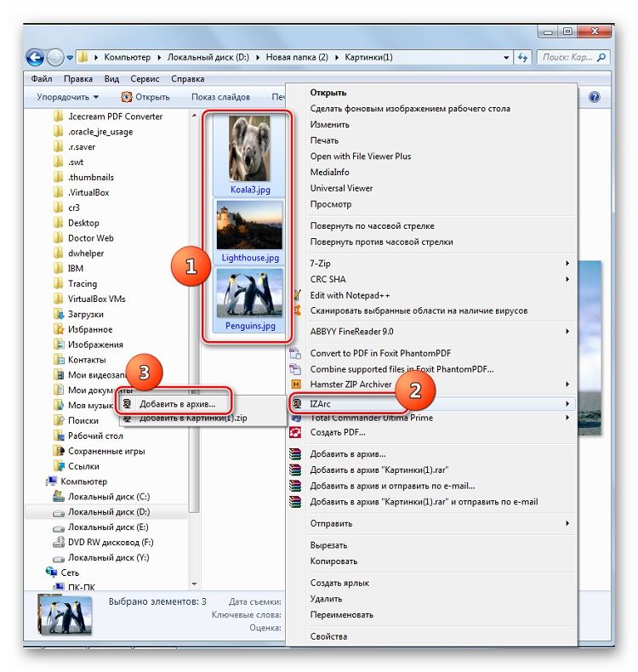
Task: Click 'Локальный диск (D:)' breadcrumb segment
Action: coord(208,57)
